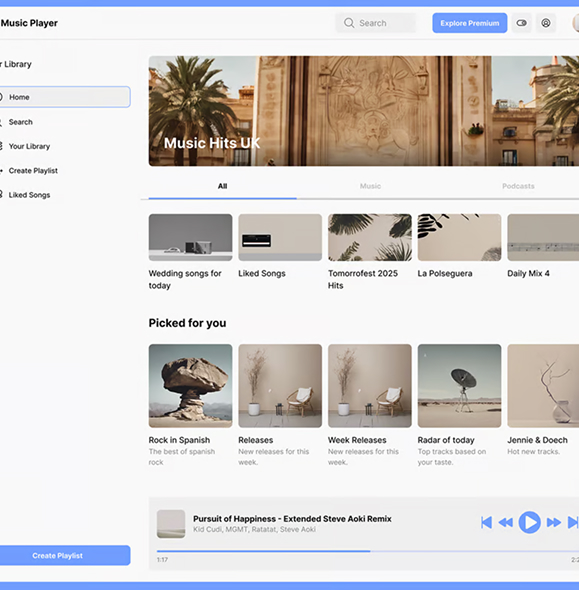Click the Music Player app title
The image size is (579, 590).
coord(29,23)
